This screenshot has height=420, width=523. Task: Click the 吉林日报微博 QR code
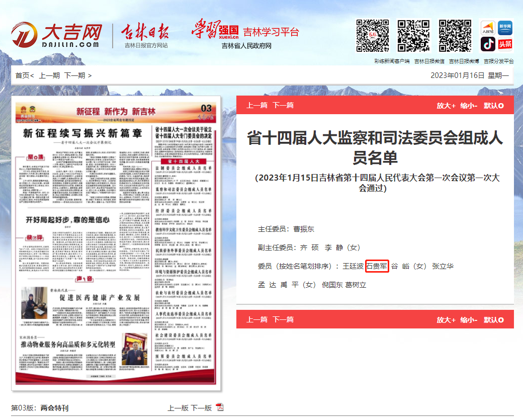pyautogui.click(x=455, y=36)
